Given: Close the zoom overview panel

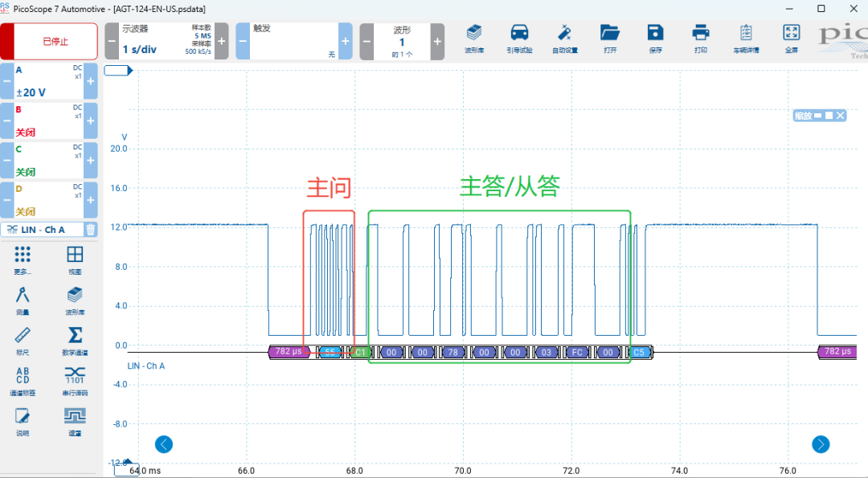Looking at the screenshot, I should pos(841,116).
